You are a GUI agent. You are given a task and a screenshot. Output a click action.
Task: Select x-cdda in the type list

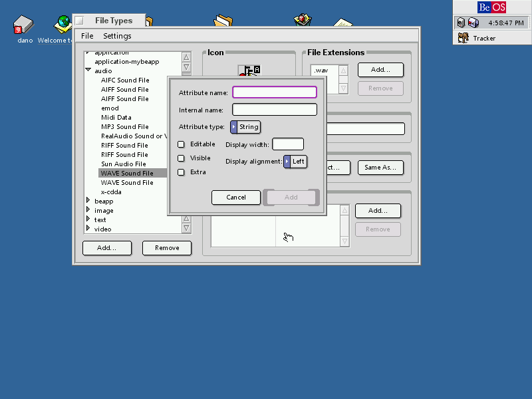coord(111,192)
